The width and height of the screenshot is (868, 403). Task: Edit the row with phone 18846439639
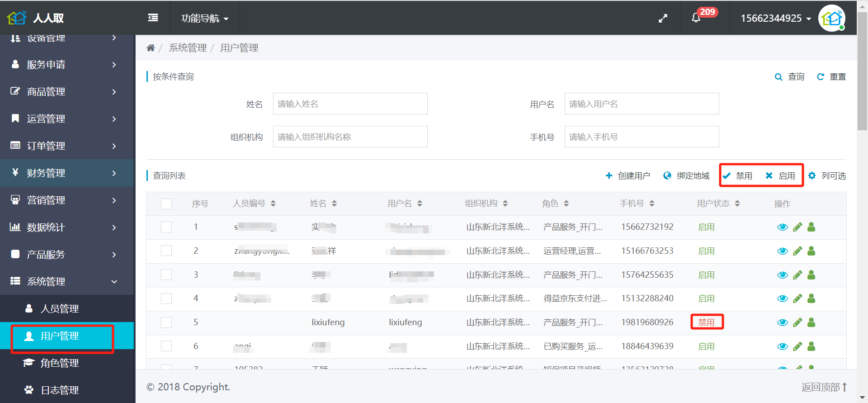[797, 346]
